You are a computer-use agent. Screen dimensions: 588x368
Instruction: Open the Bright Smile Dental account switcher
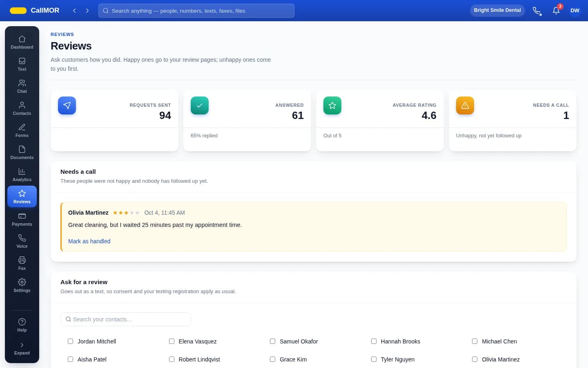(x=497, y=11)
